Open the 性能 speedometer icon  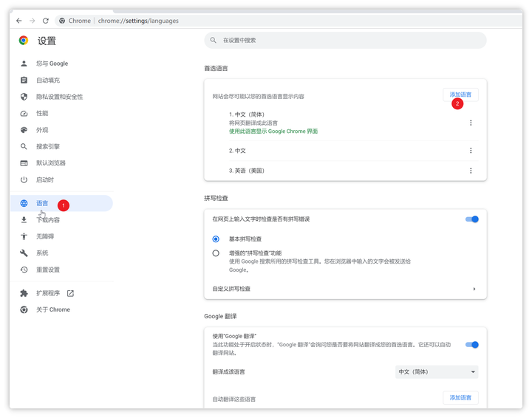[24, 113]
